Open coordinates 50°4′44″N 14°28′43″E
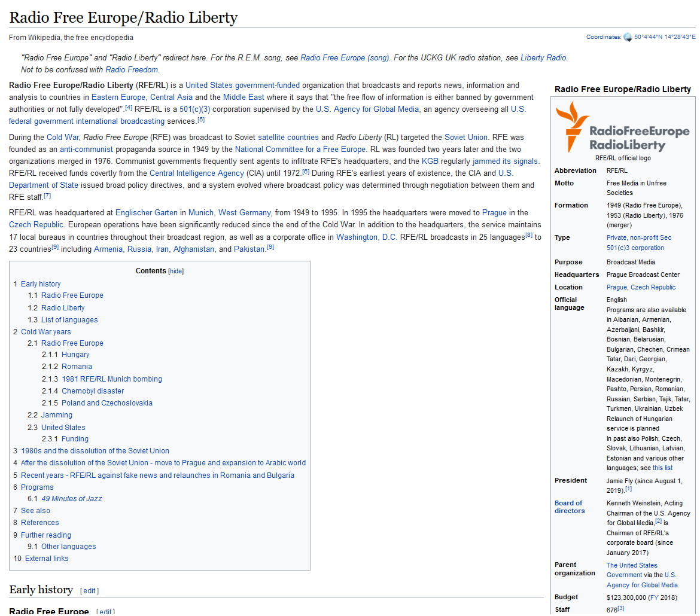 (665, 37)
